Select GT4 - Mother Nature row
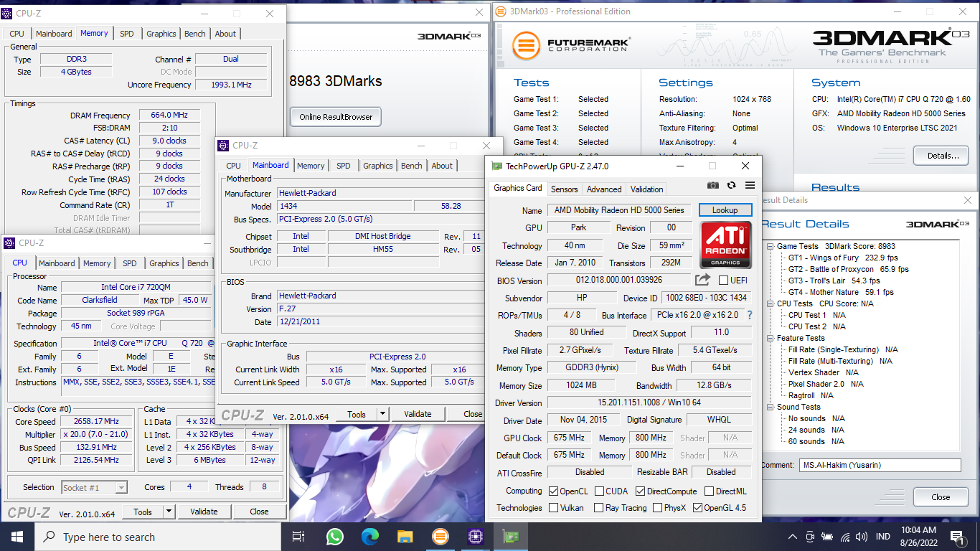This screenshot has height=551, width=980. tap(841, 292)
